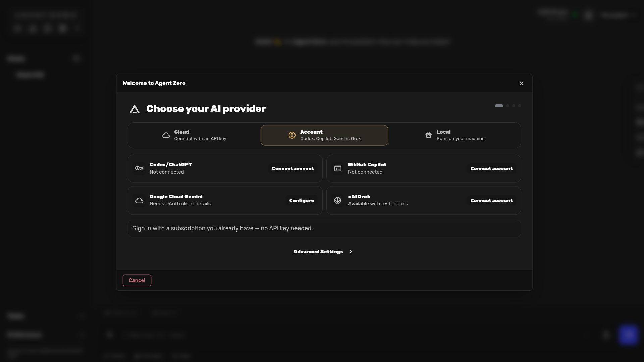Screen dimensions: 644x362
Task: Click 'Codex, Copilot, Gemini, Grok' subtitle
Action: click(330, 139)
